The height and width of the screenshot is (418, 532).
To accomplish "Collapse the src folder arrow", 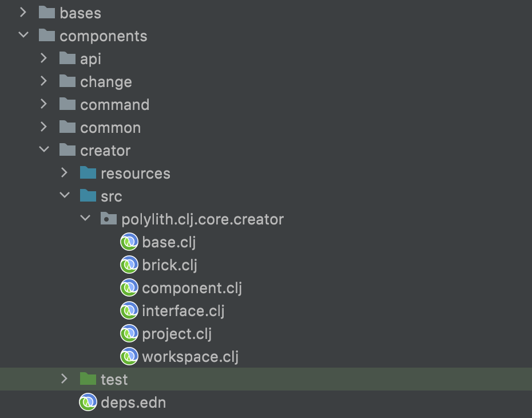I will 65,196.
